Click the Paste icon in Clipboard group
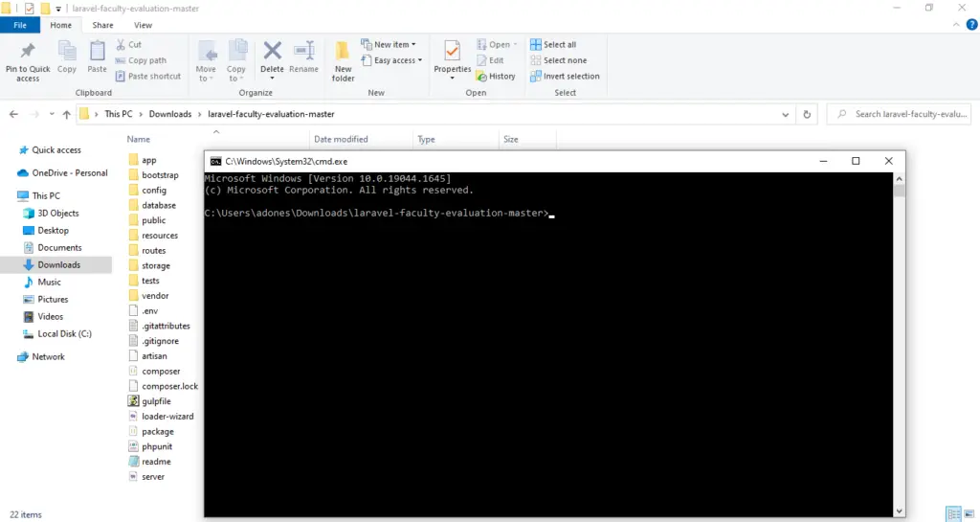The image size is (980, 522). [x=97, y=57]
